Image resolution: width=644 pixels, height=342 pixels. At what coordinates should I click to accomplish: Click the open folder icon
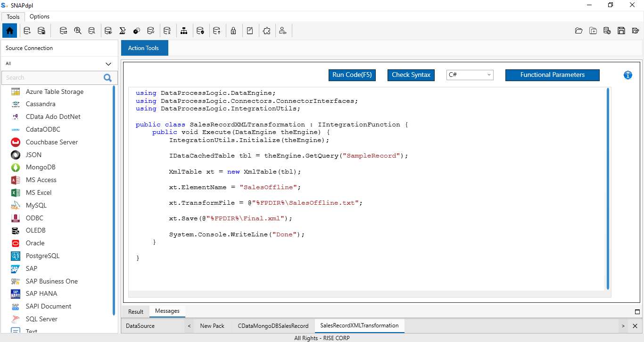tap(579, 31)
